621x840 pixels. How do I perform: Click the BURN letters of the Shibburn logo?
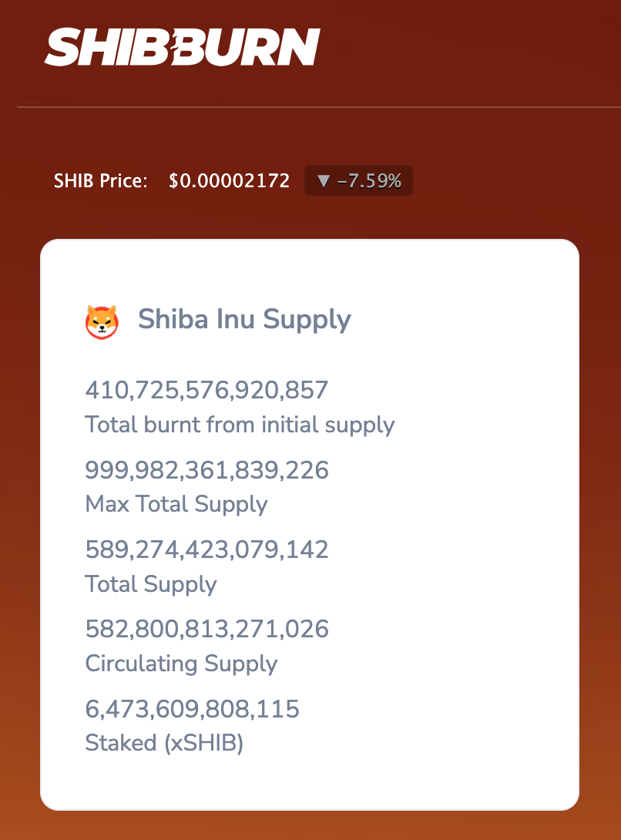tap(254, 47)
